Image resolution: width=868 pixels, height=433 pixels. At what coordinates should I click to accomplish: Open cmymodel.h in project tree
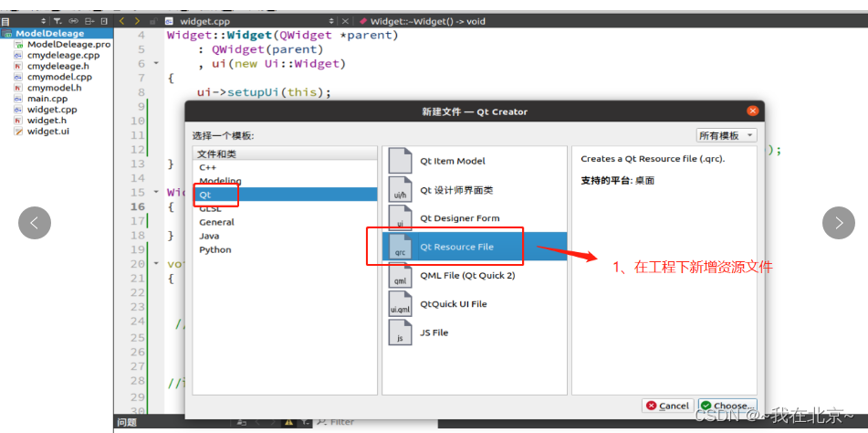[x=54, y=88]
